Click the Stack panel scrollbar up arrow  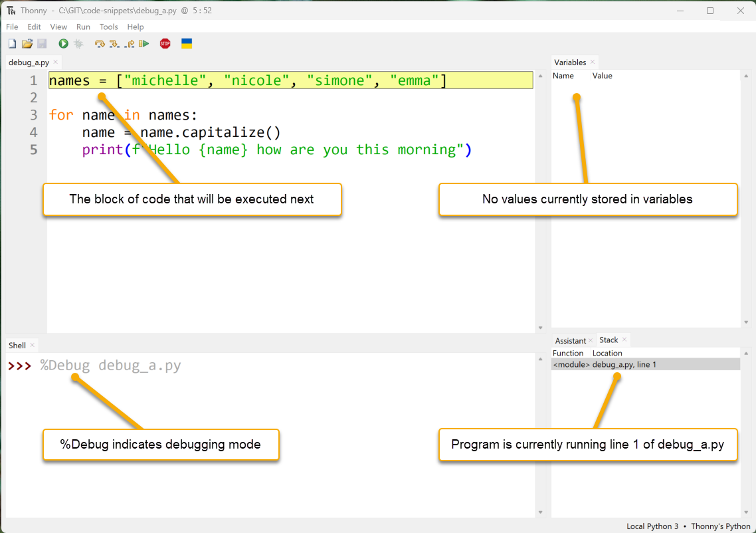pos(746,354)
